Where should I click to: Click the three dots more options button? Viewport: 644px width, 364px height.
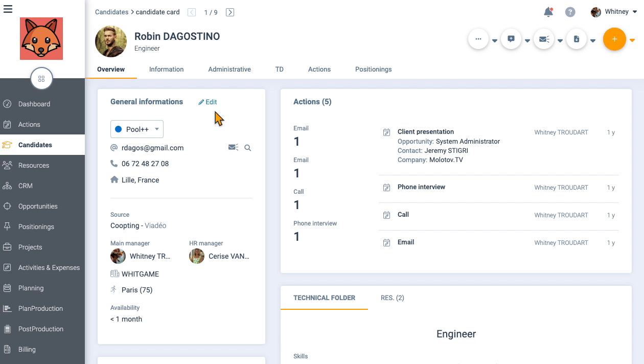coord(478,39)
